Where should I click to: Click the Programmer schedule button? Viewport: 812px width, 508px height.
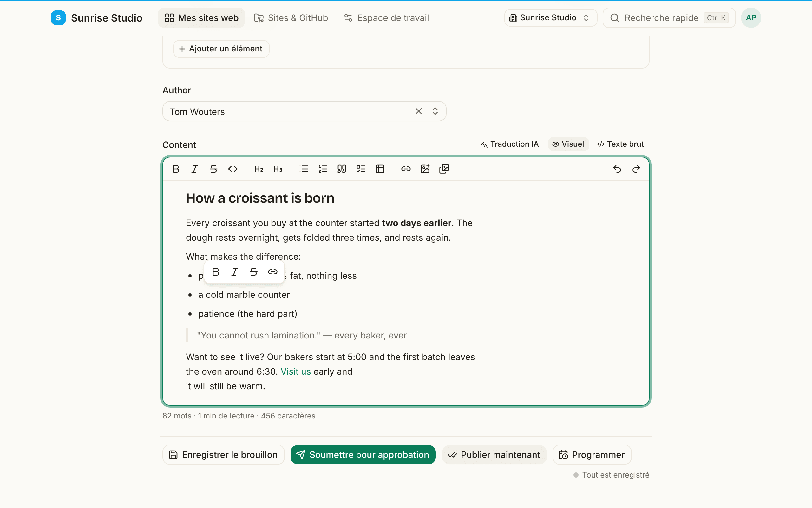(x=592, y=455)
